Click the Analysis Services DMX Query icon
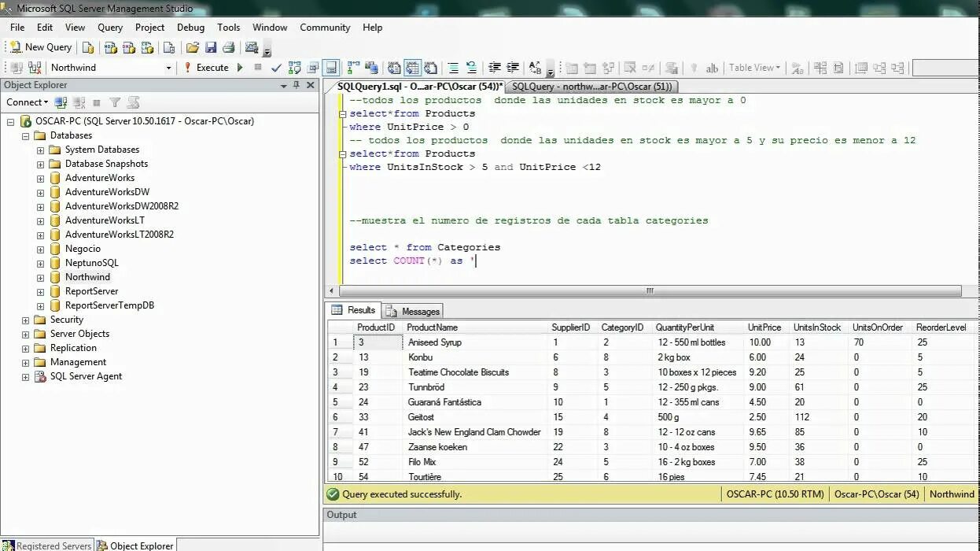The width and height of the screenshot is (980, 551). click(129, 47)
